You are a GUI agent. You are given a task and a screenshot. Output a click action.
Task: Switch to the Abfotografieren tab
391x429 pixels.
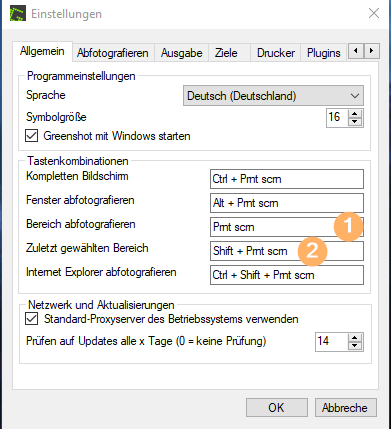pyautogui.click(x=113, y=53)
